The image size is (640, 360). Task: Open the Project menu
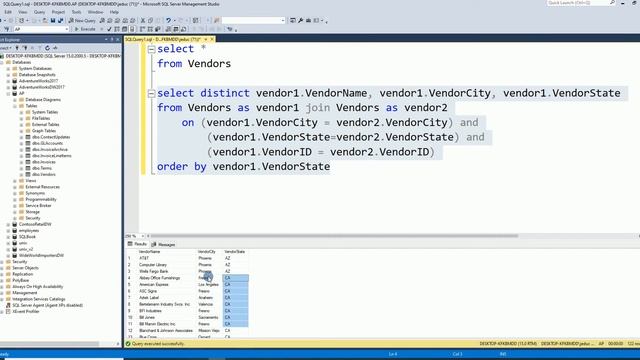point(58,12)
